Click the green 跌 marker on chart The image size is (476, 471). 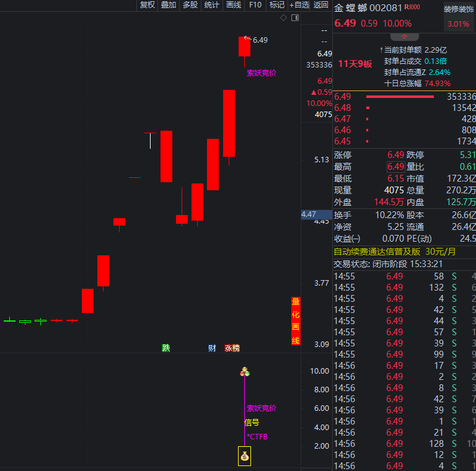tap(165, 348)
